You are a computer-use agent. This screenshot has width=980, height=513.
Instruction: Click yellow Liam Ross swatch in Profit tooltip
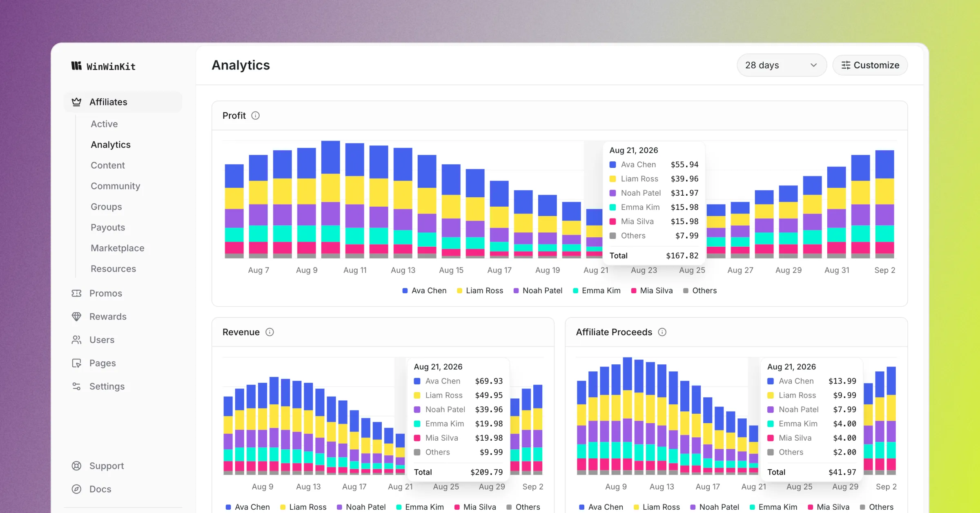[612, 179]
